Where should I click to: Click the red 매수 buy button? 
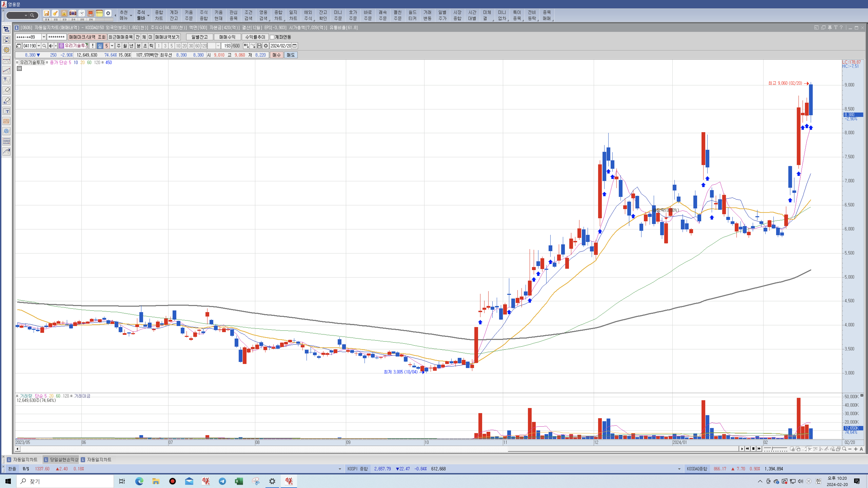pos(277,55)
